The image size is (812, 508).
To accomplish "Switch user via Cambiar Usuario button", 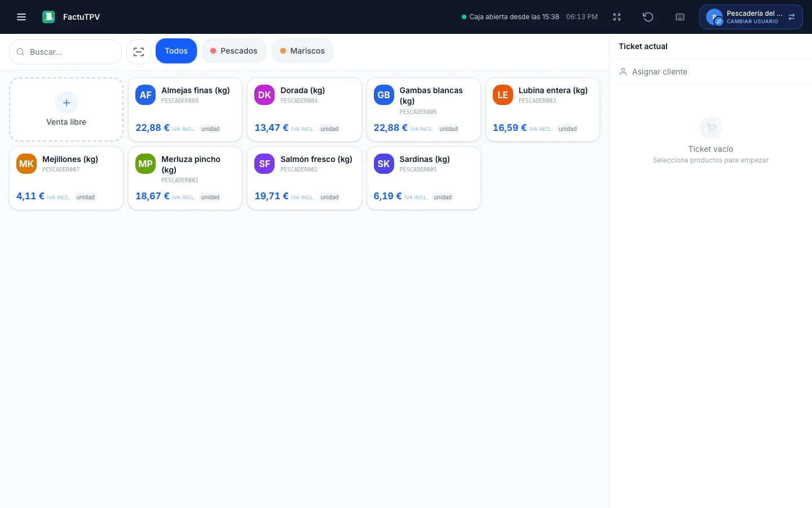I will click(x=751, y=17).
